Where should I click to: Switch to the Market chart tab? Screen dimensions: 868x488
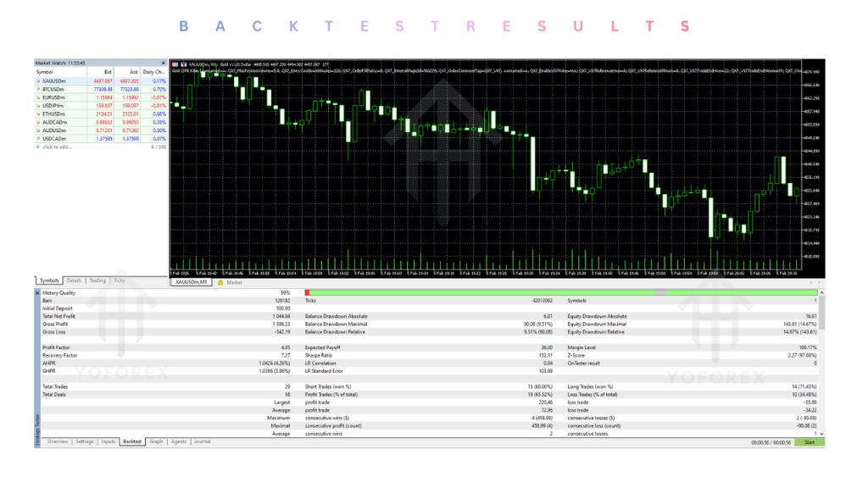pos(234,282)
